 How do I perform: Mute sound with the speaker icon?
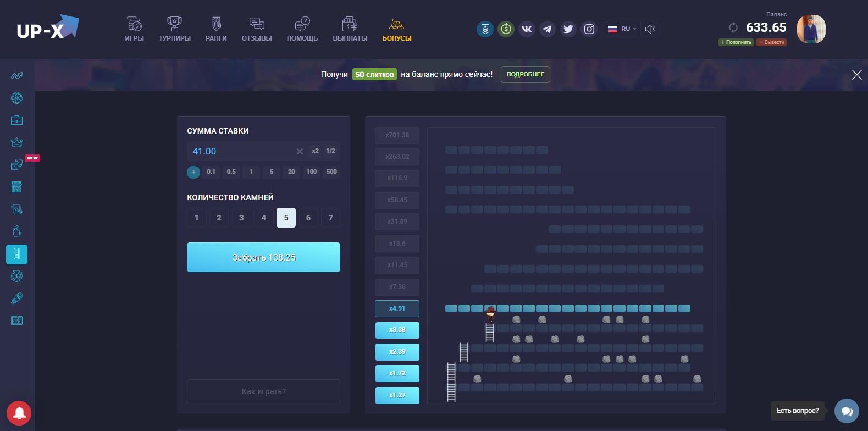click(650, 29)
